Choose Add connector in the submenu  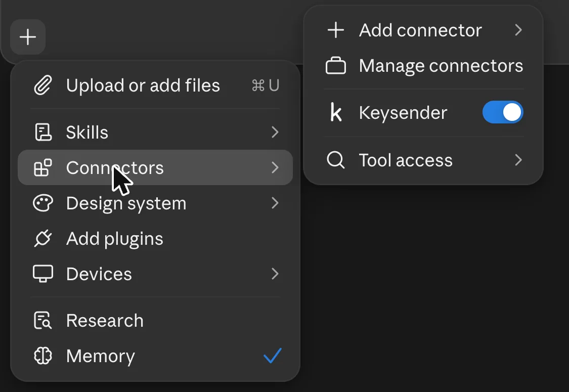tap(423, 30)
